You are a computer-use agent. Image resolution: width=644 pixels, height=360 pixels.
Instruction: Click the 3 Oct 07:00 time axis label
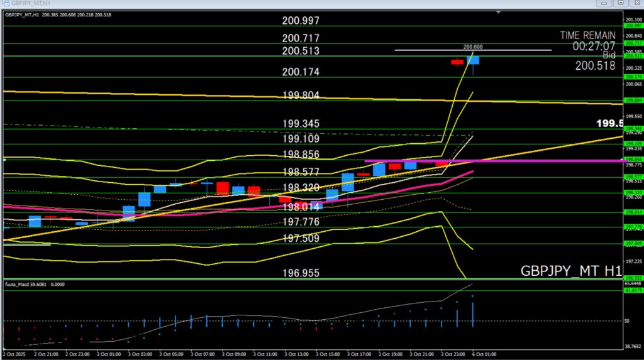tap(203, 354)
